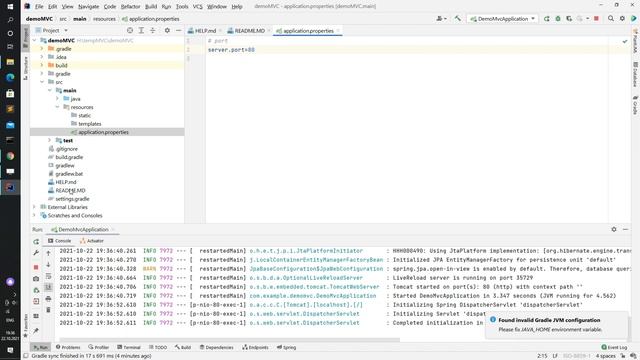640x360 pixels.
Task: Dump threads with the camera icon
Action: pos(36,279)
